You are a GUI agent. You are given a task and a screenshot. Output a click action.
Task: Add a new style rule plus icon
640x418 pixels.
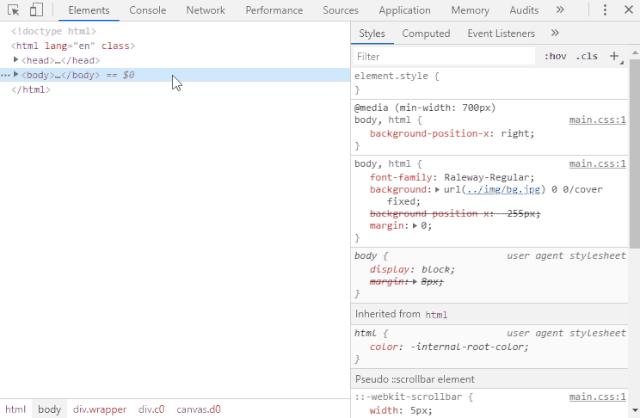pos(614,56)
